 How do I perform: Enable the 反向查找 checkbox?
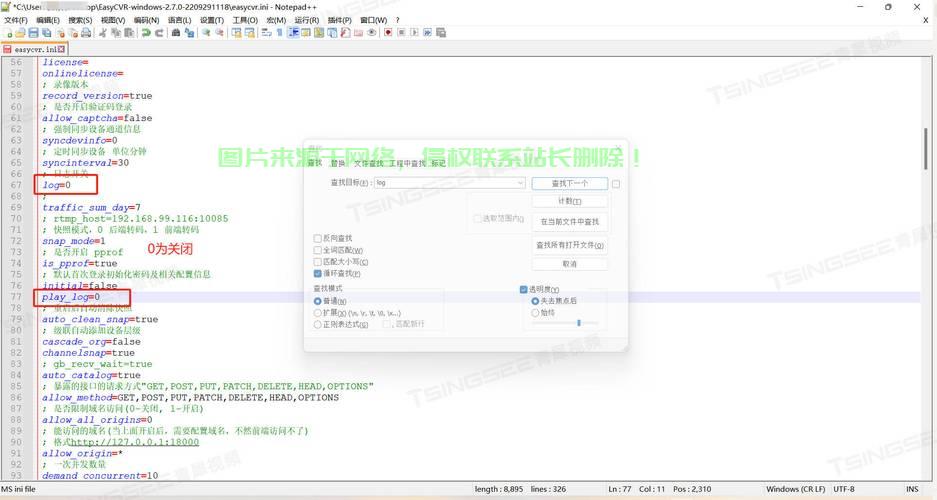click(317, 238)
